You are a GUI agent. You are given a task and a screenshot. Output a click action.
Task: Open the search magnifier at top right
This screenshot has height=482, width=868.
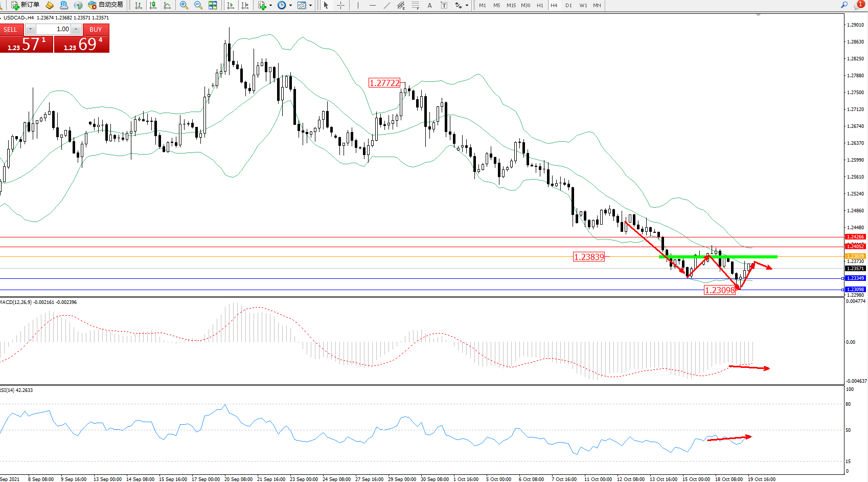[844, 5]
